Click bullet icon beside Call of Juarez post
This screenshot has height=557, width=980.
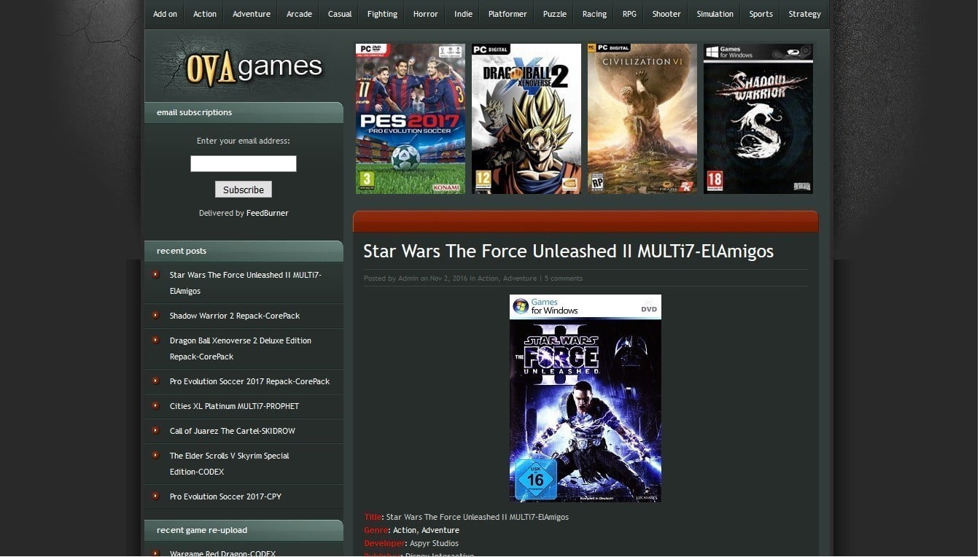pyautogui.click(x=156, y=430)
